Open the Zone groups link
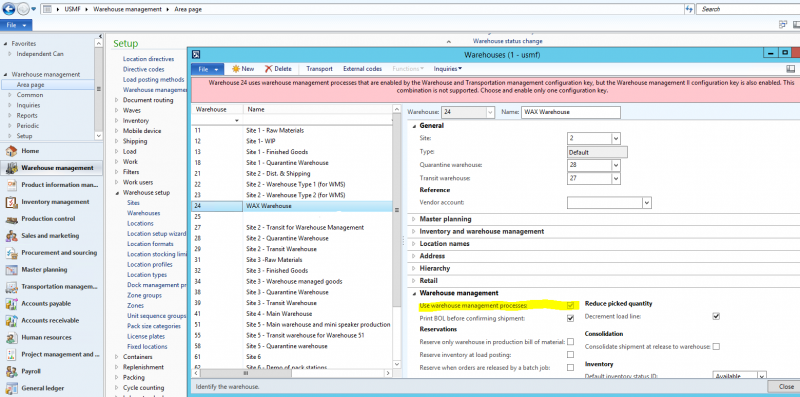The image size is (800, 397). tap(144, 295)
